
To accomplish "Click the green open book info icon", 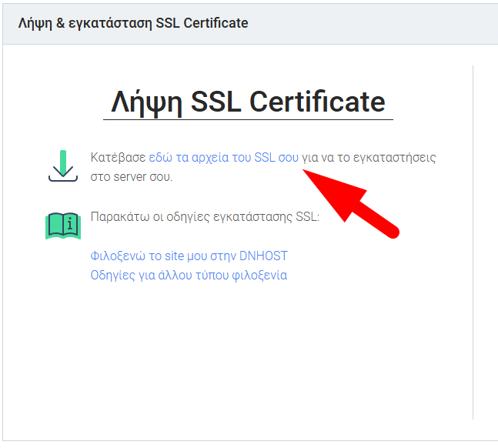I will click(63, 226).
